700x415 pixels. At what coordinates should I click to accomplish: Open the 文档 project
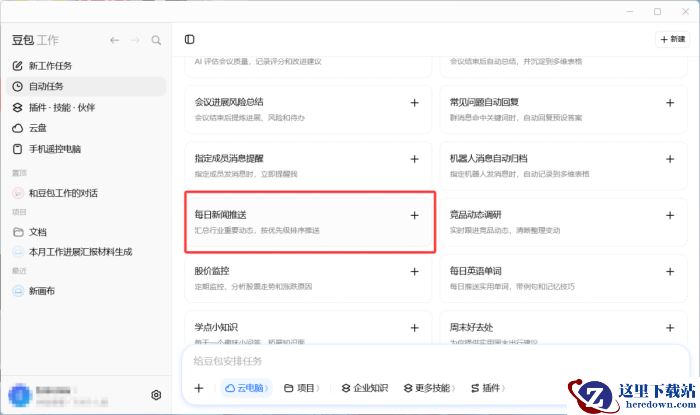(x=86, y=232)
